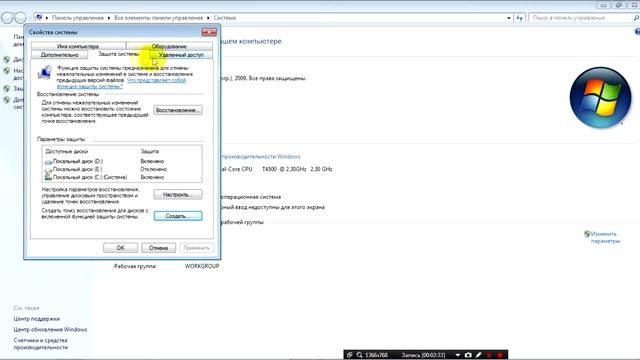Image resolution: width=640 pixels, height=360 pixels.
Task: Select the recorder pencil drawing tool
Action: pyautogui.click(x=478, y=355)
